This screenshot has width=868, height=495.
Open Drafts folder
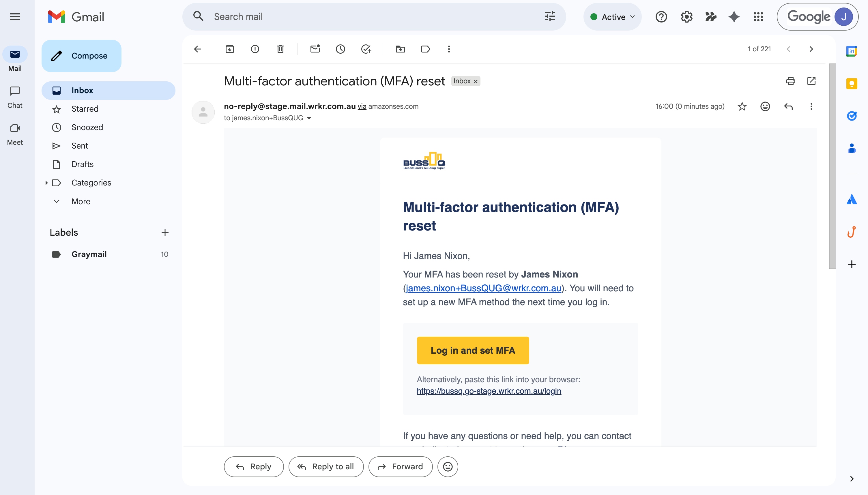tap(108, 164)
